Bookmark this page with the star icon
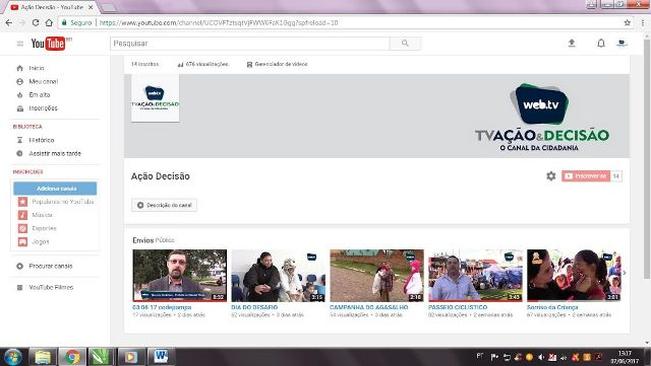This screenshot has height=366, width=651. (x=627, y=23)
